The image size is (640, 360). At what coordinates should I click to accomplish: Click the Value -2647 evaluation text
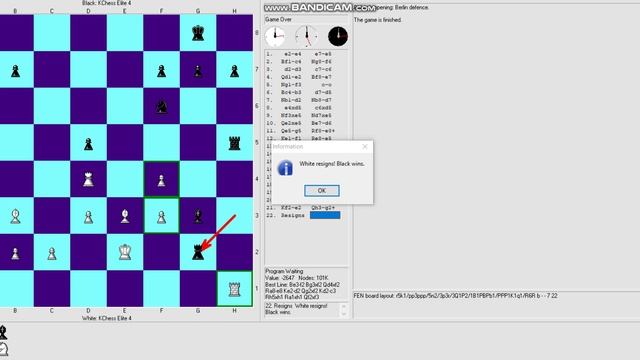(280, 278)
